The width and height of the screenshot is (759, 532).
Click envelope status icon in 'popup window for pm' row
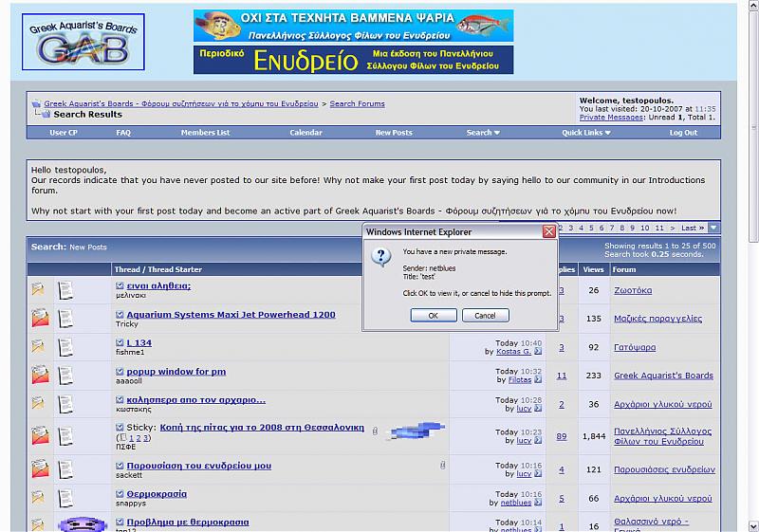pyautogui.click(x=39, y=376)
